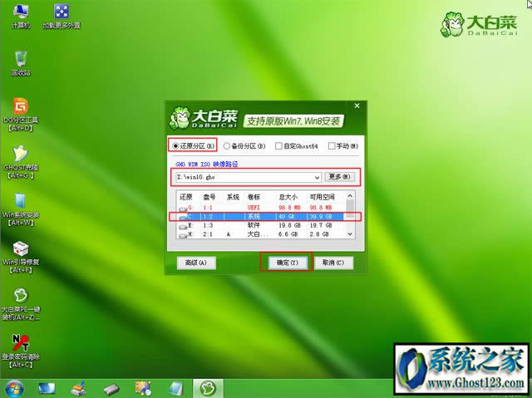Open the DG分区工具 desktop icon

pyautogui.click(x=19, y=108)
